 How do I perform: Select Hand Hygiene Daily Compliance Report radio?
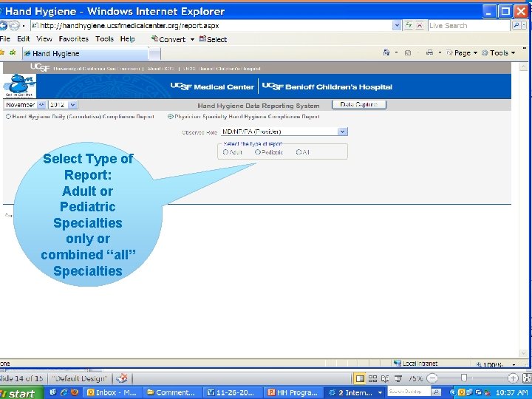pyautogui.click(x=8, y=117)
